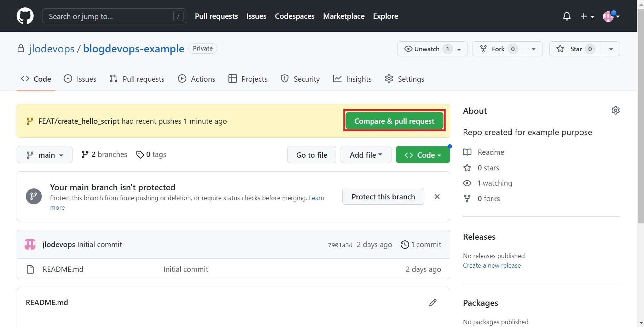Switch to the Actions tab
644x327 pixels.
[197, 79]
